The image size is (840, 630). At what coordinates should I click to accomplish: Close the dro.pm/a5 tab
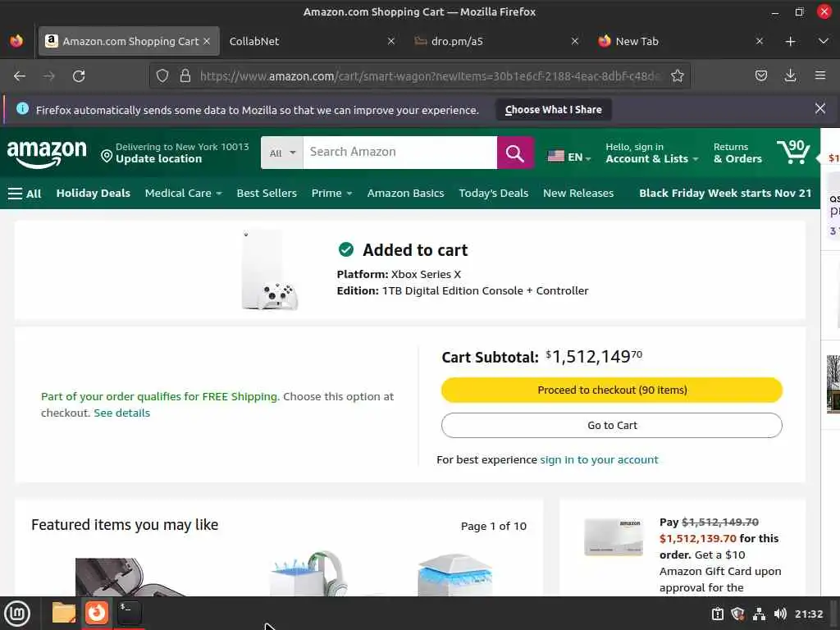click(x=575, y=41)
